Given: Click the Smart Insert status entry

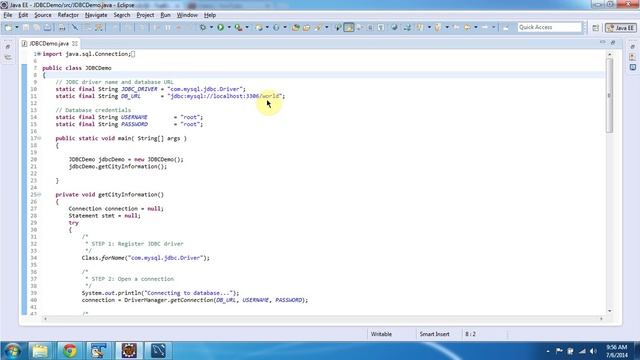Looking at the screenshot, I should click(434, 334).
